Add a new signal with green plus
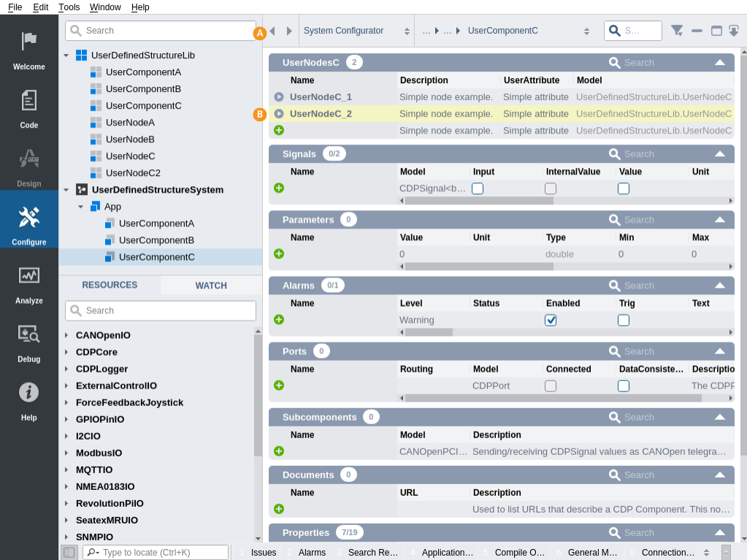Viewport: 747px width, 560px height. pos(279,188)
